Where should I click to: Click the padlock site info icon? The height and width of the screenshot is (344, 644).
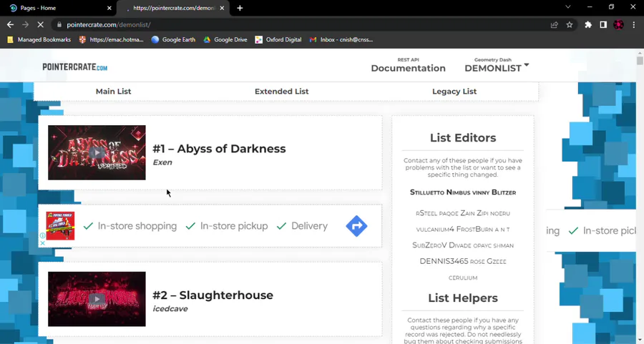[x=59, y=24]
